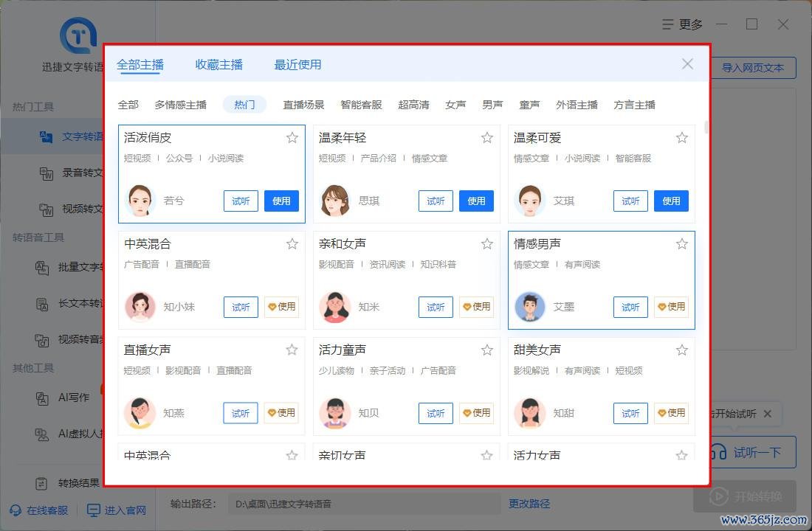Star the 情感男声 voice card
The width and height of the screenshot is (812, 531).
(682, 244)
